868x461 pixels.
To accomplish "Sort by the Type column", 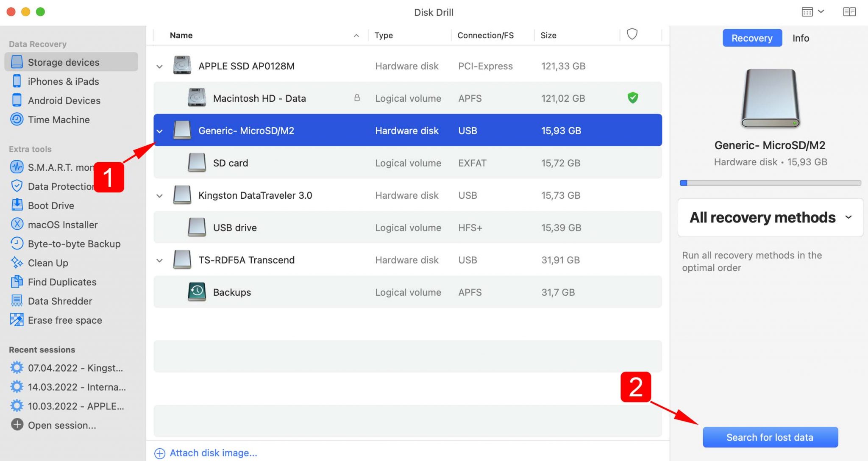I will (384, 35).
